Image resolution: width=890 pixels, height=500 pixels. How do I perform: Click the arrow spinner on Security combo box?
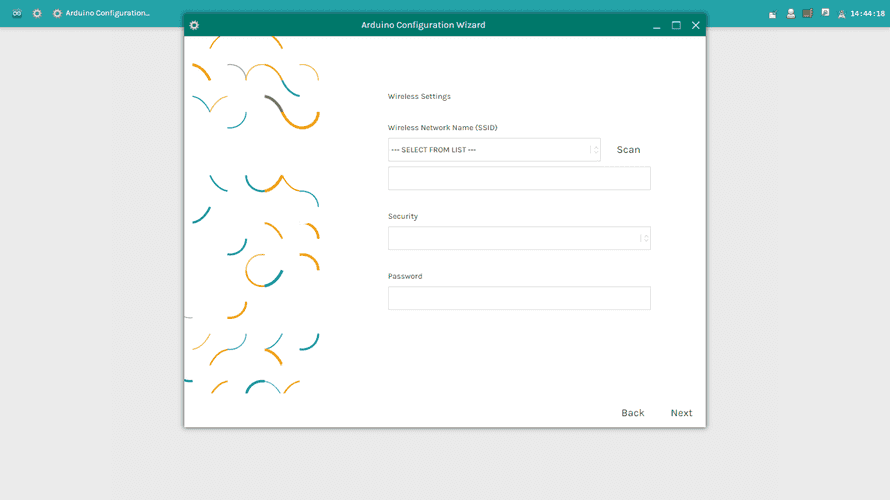click(645, 238)
